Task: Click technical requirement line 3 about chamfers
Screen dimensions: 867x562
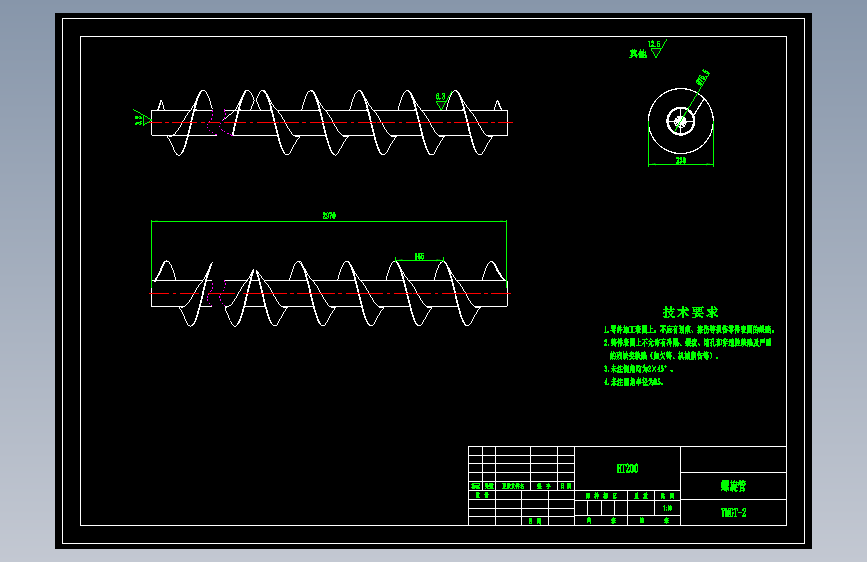Action: coord(638,369)
